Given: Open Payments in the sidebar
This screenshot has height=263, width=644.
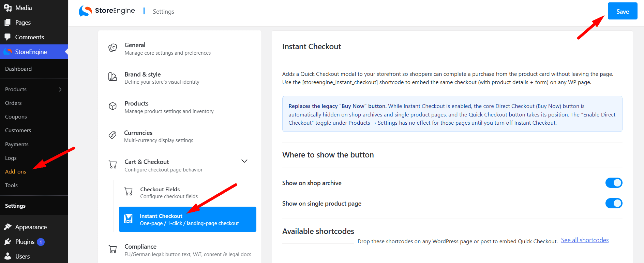Looking at the screenshot, I should tap(17, 144).
